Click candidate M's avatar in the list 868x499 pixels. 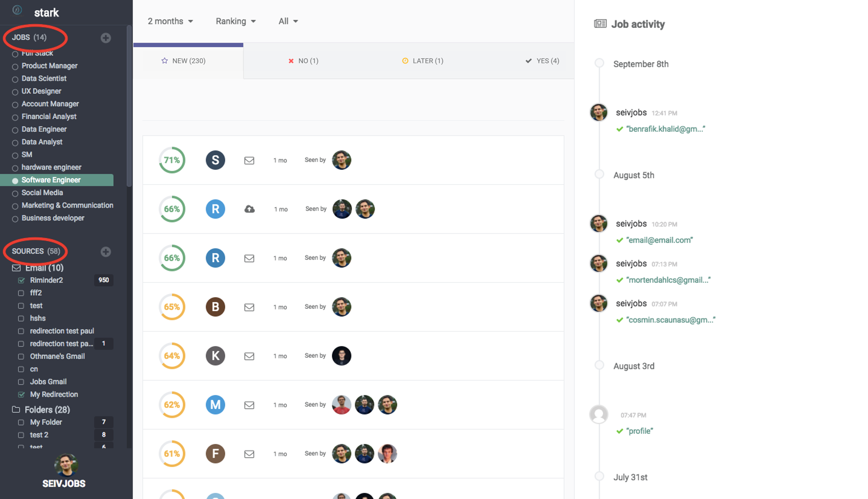[x=215, y=405]
